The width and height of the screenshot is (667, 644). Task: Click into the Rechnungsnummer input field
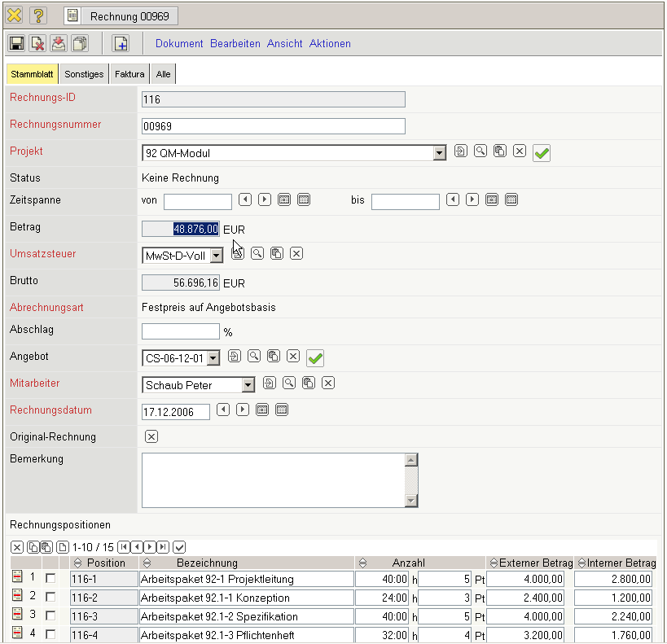273,126
